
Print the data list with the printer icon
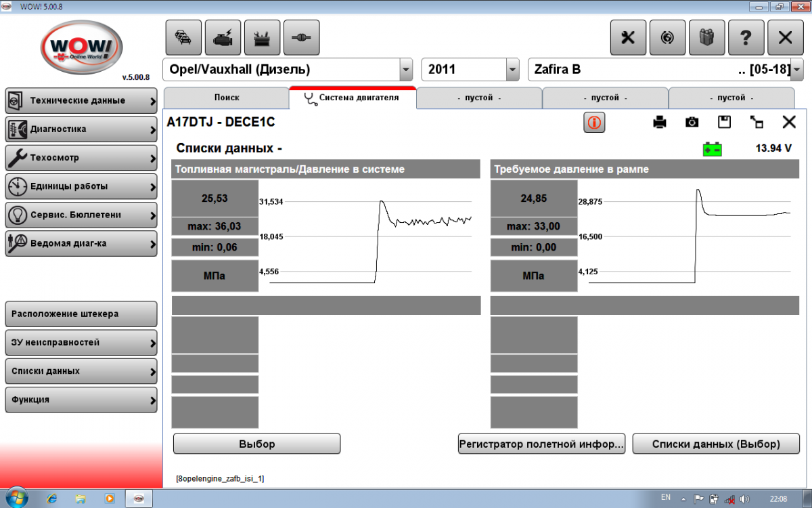coord(659,122)
